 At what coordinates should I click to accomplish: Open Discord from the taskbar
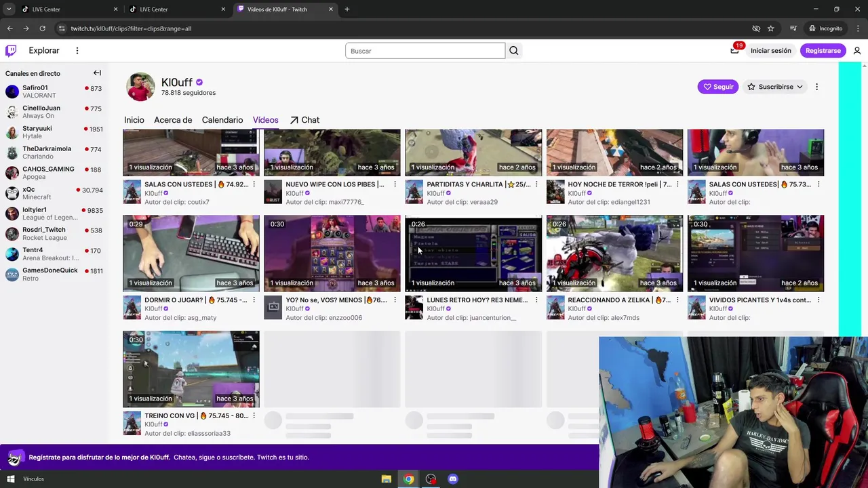click(453, 479)
